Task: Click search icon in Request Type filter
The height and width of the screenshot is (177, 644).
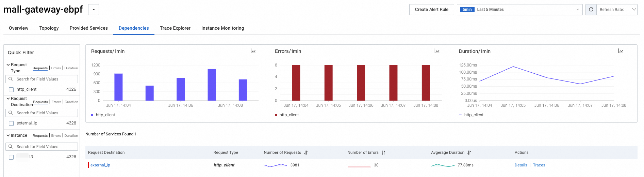Action: (11, 79)
